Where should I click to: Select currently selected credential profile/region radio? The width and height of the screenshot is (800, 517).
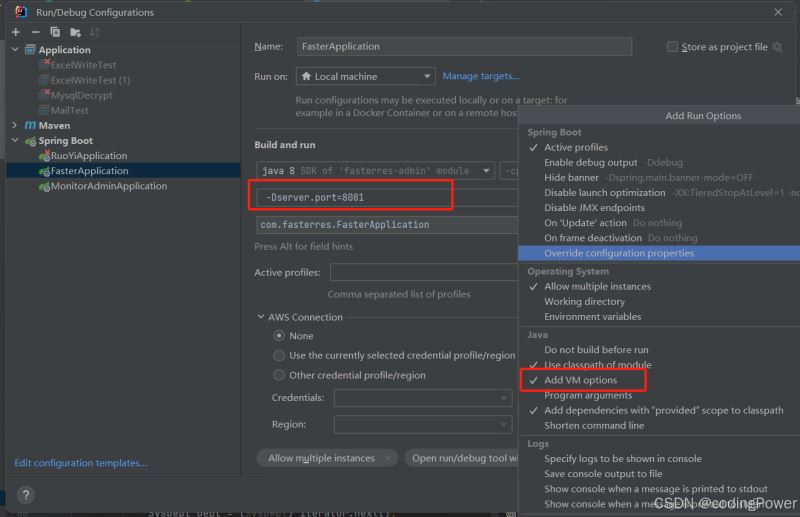coord(279,355)
